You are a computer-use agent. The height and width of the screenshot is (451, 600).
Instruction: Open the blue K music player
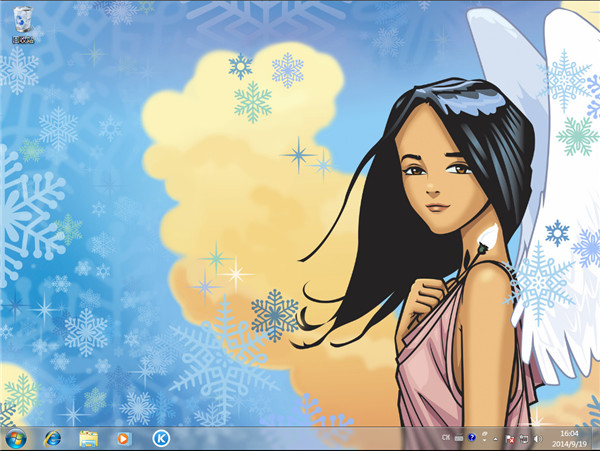pyautogui.click(x=160, y=438)
